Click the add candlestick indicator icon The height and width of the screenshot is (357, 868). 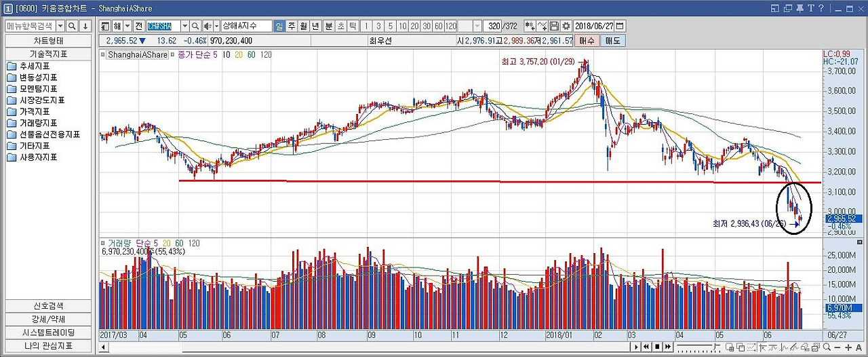[530, 26]
